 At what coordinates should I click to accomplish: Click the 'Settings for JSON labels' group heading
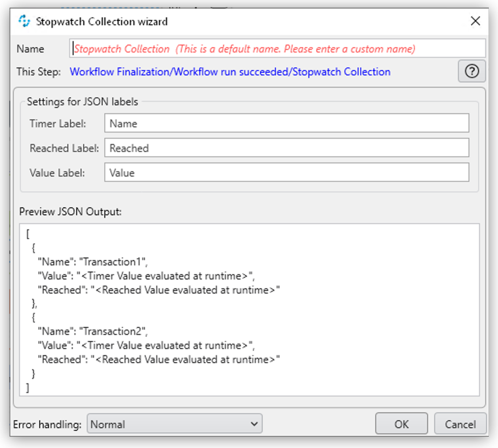click(x=82, y=102)
